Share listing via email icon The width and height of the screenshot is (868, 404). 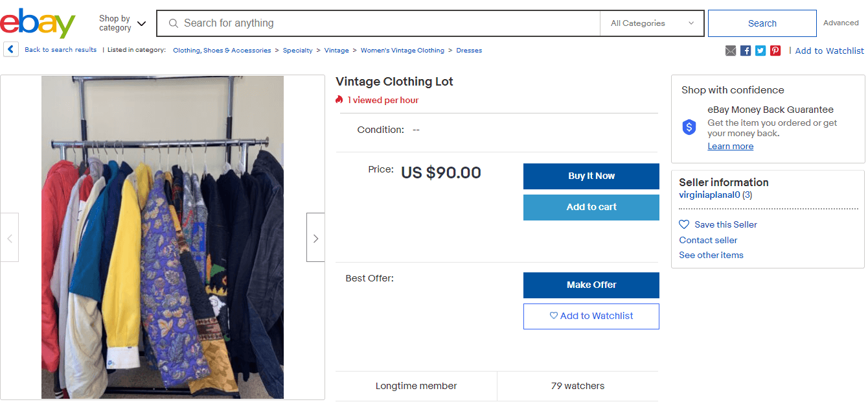[x=731, y=51]
